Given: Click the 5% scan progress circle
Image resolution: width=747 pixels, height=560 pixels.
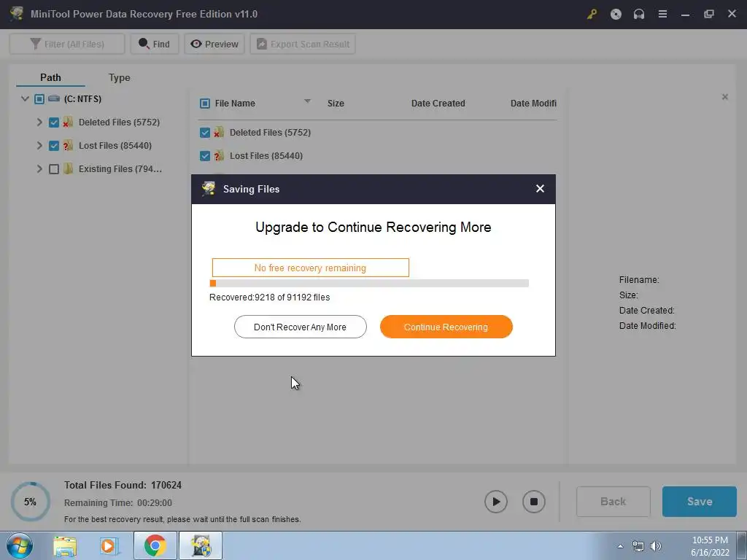Looking at the screenshot, I should (x=31, y=502).
